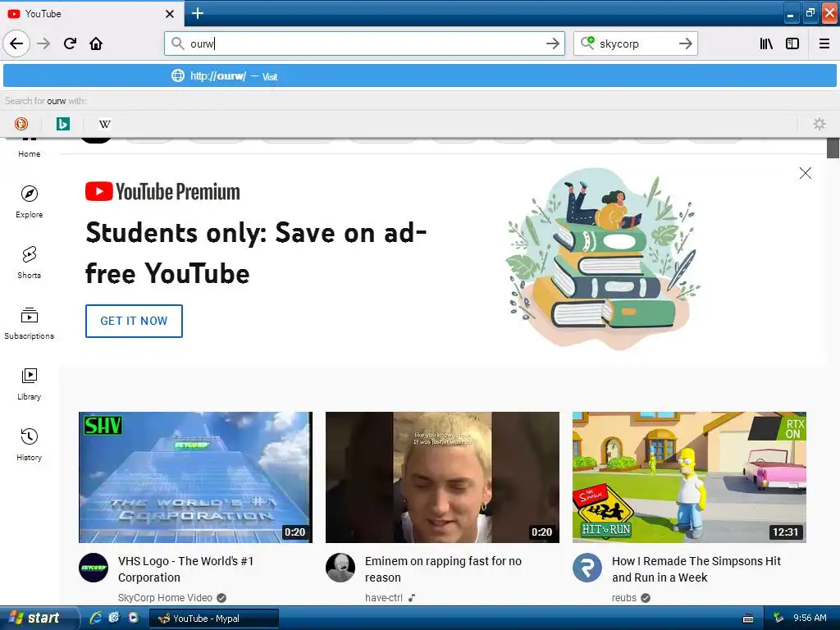Click the students promo headline text
Image resolution: width=840 pixels, height=630 pixels.
point(256,253)
